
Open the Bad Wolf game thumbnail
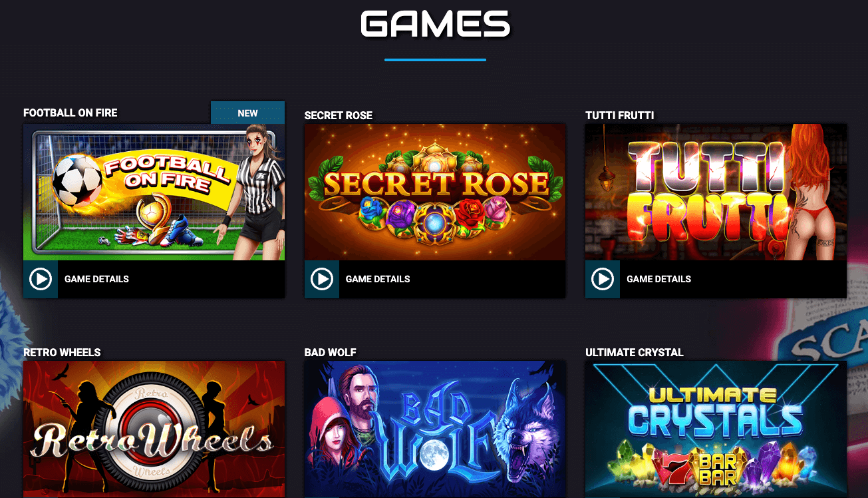point(435,429)
